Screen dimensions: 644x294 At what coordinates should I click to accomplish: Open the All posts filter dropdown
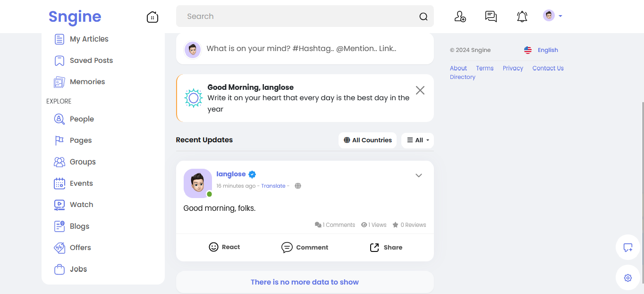coord(417,140)
